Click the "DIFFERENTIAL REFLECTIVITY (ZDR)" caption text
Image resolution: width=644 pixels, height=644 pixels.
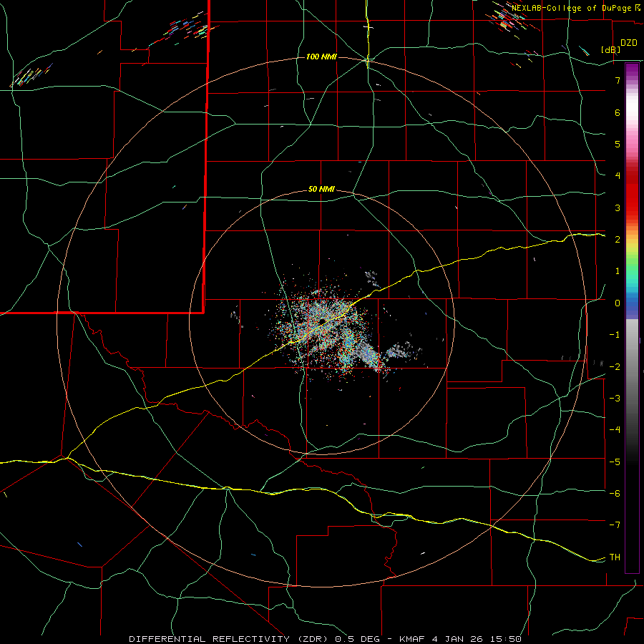point(230,639)
